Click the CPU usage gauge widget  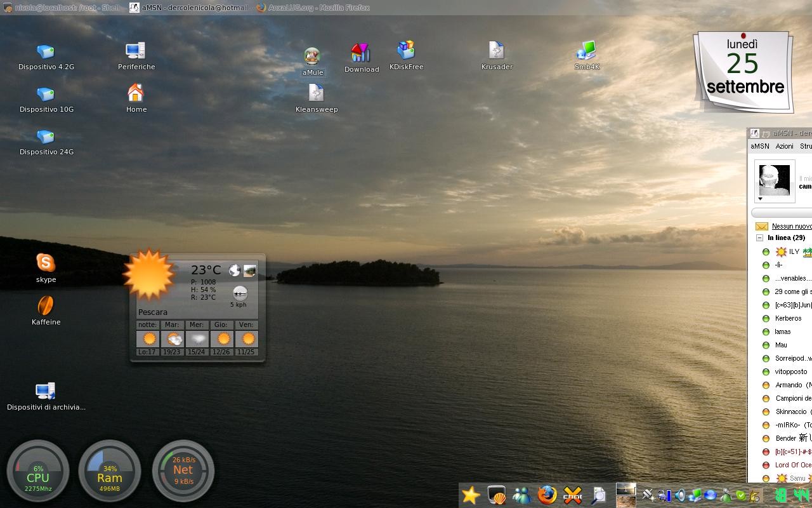[x=37, y=471]
